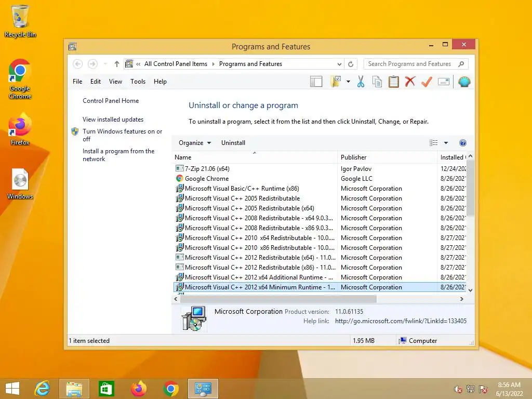Click the Forward navigation arrow
Screen dimensions: 532x399
(x=92, y=64)
